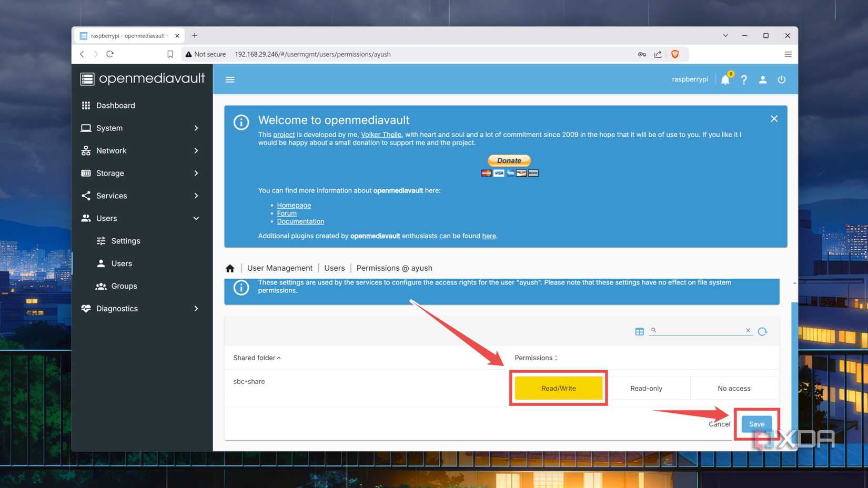Open the user account menu icon
This screenshot has height=488, width=868.
click(763, 79)
